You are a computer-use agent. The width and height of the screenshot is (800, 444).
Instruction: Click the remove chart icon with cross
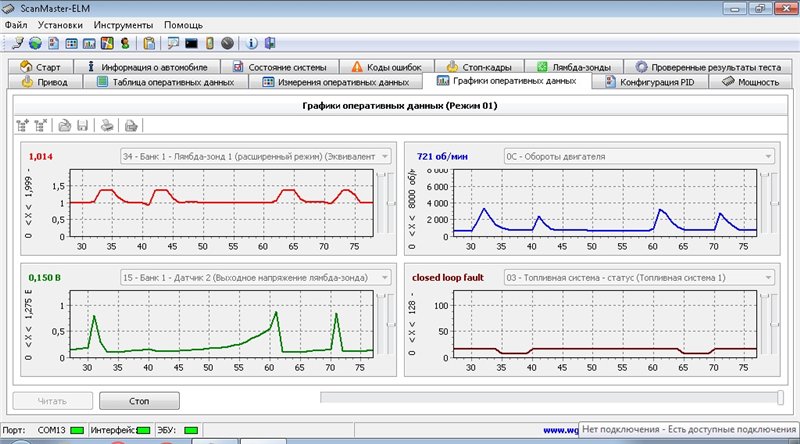pos(41,125)
